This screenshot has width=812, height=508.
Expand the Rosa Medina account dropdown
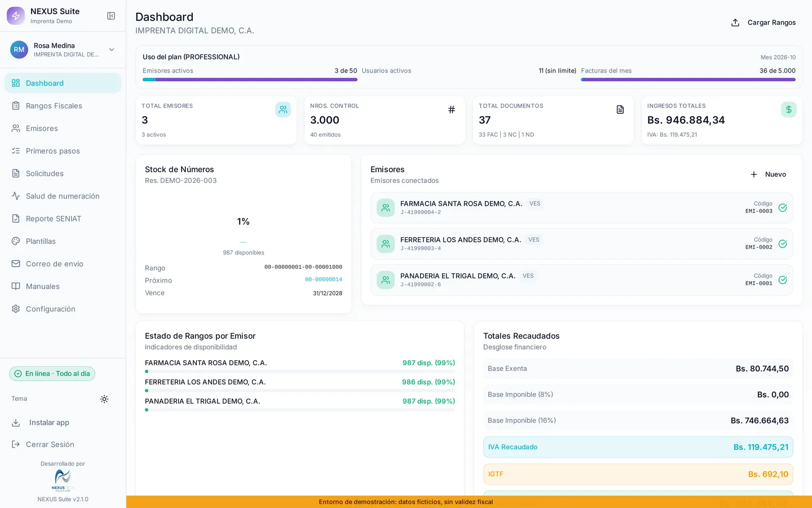(x=112, y=50)
